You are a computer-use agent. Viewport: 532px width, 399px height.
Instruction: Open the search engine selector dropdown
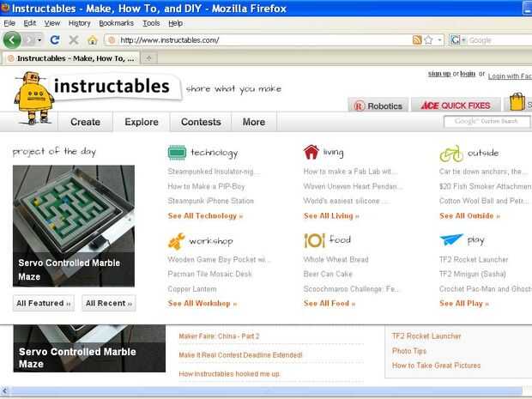pyautogui.click(x=458, y=40)
